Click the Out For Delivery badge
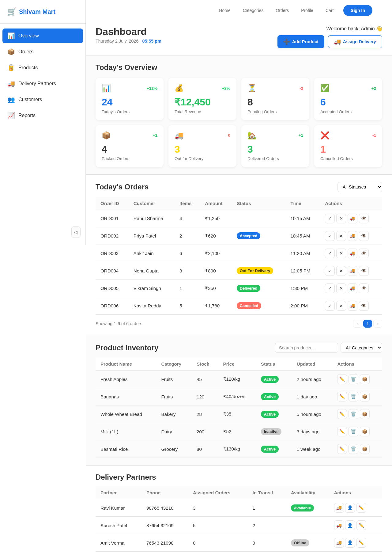 [255, 271]
